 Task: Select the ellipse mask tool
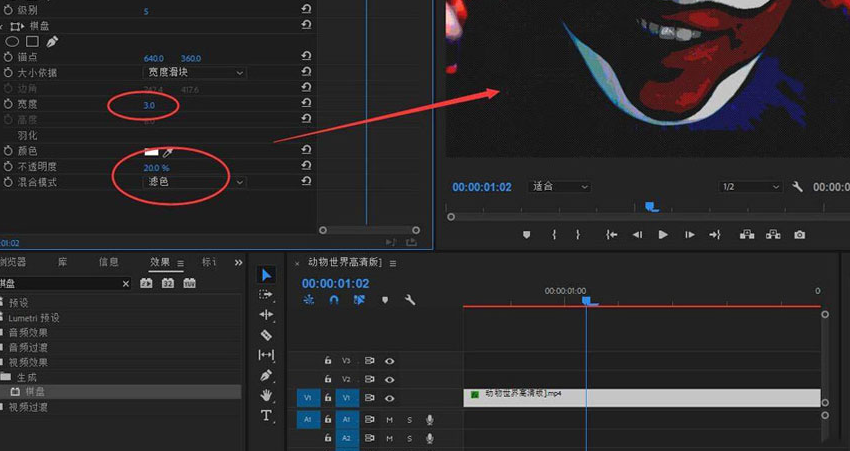pyautogui.click(x=12, y=42)
